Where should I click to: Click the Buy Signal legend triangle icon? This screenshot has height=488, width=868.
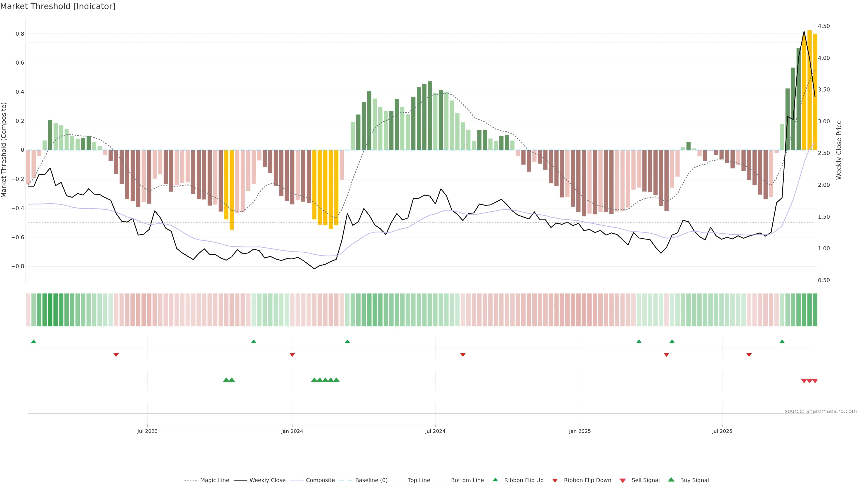tap(671, 480)
